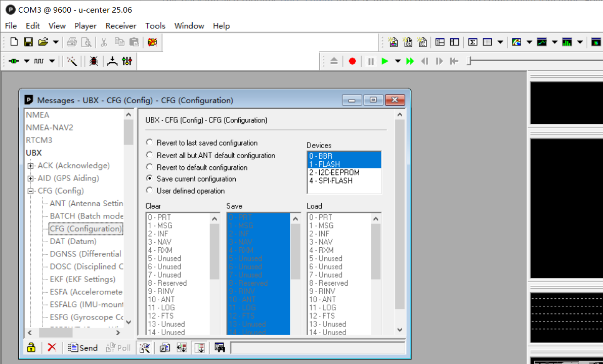Open the View menu
The image size is (603, 364).
point(57,26)
